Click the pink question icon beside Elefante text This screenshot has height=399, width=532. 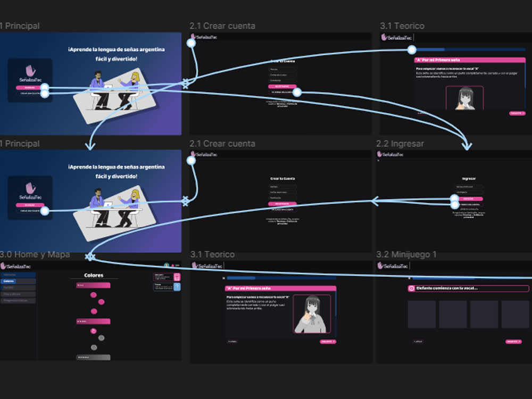tap(412, 288)
